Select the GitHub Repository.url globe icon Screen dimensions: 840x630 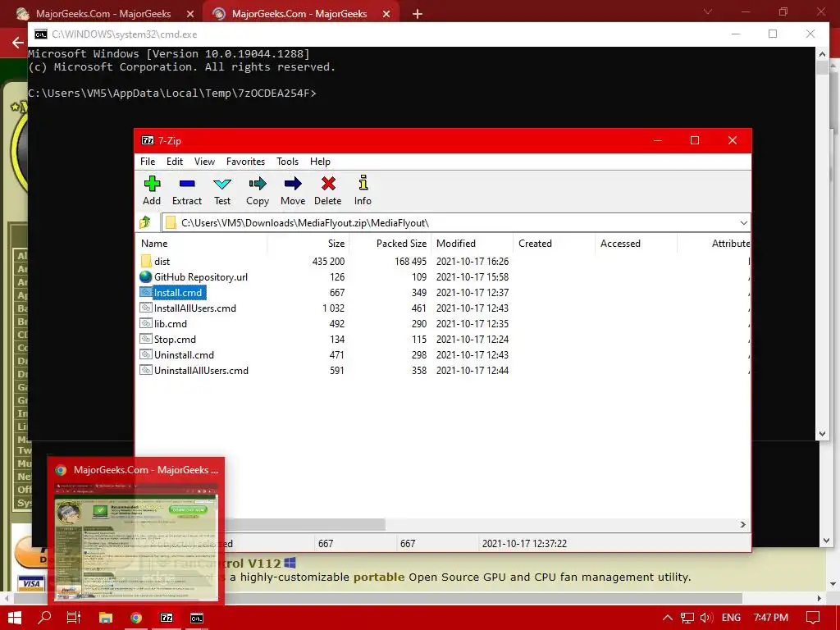tap(146, 277)
